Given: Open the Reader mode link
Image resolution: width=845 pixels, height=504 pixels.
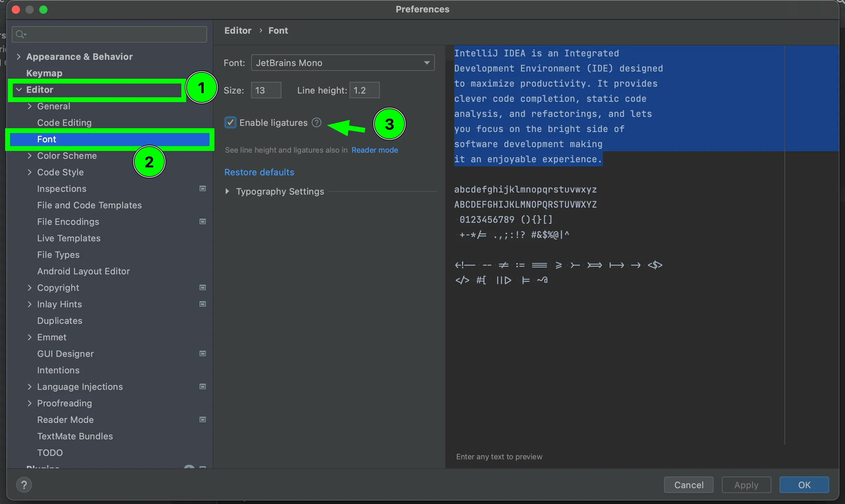Looking at the screenshot, I should point(374,150).
